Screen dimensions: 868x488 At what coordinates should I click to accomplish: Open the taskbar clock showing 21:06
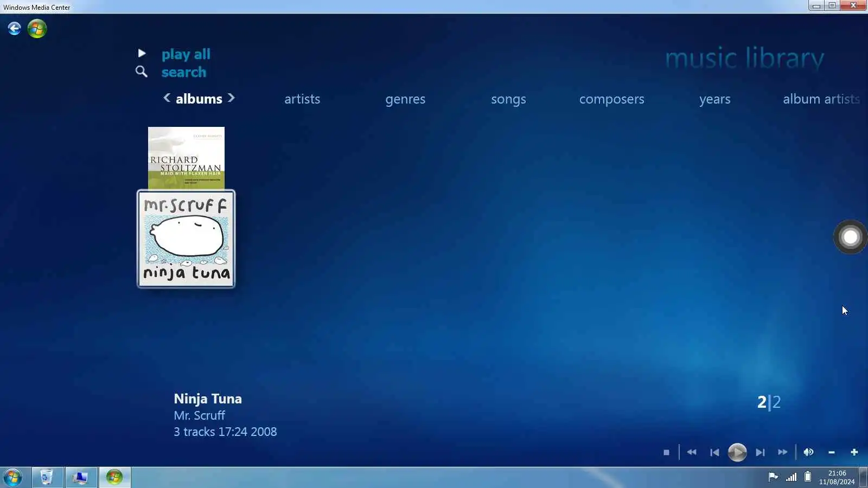837,477
